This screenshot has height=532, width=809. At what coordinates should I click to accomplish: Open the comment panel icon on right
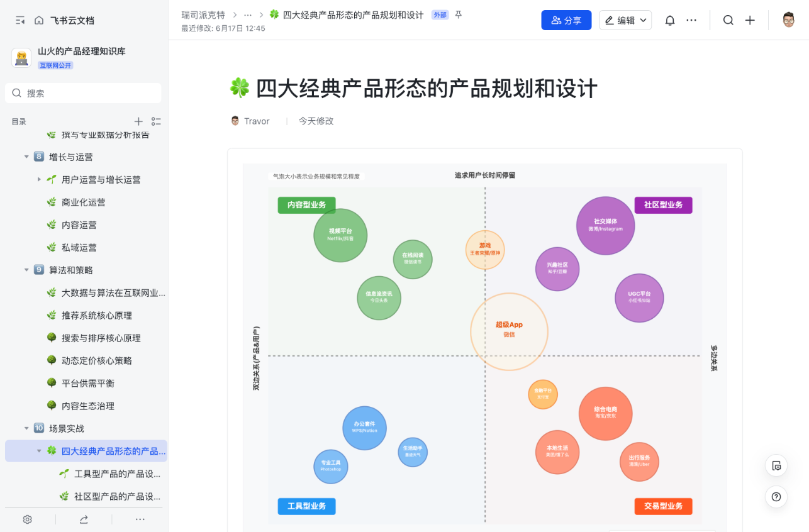(776, 465)
